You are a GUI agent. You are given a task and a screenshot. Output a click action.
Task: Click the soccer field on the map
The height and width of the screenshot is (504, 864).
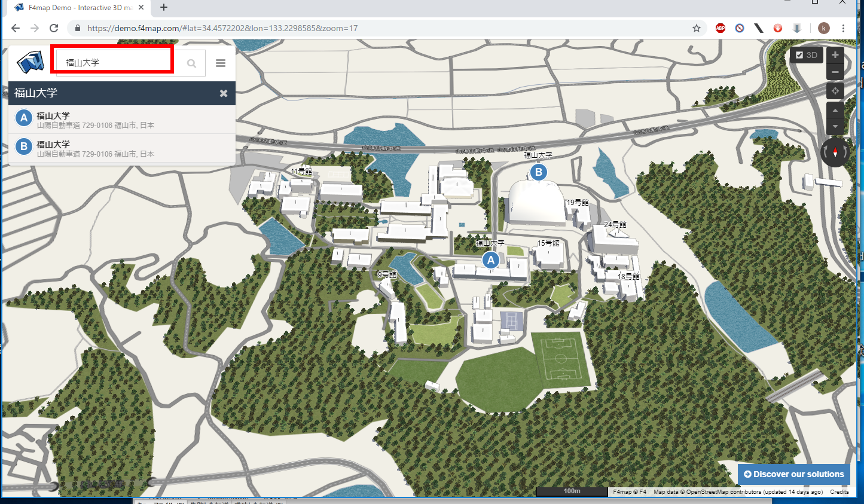pyautogui.click(x=561, y=359)
